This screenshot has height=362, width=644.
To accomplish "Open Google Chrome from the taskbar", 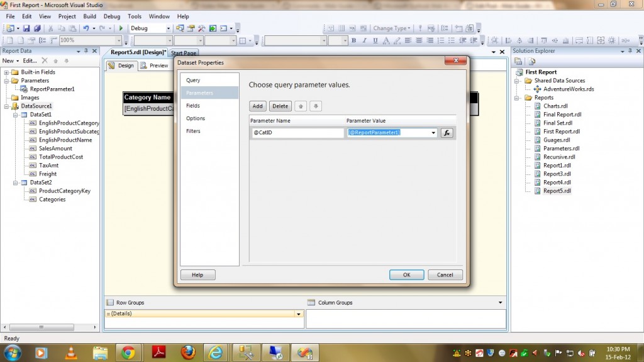I will click(x=128, y=353).
